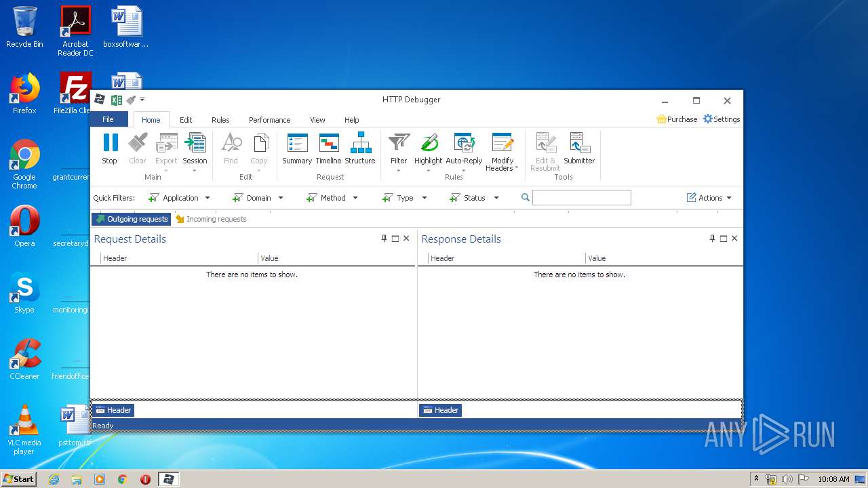Screen dimensions: 868x488
Task: Expand the Session dropdown arrow
Action: coord(195,170)
